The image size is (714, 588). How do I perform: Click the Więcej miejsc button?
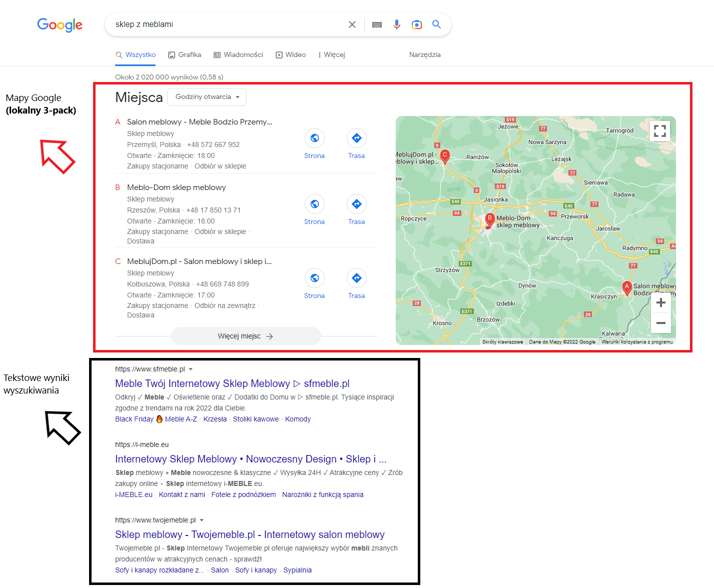[246, 336]
